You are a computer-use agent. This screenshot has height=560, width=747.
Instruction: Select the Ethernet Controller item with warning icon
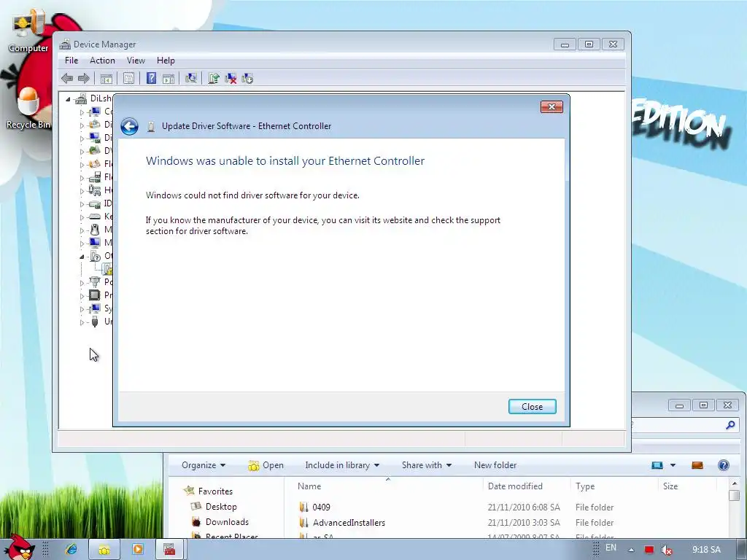click(108, 269)
